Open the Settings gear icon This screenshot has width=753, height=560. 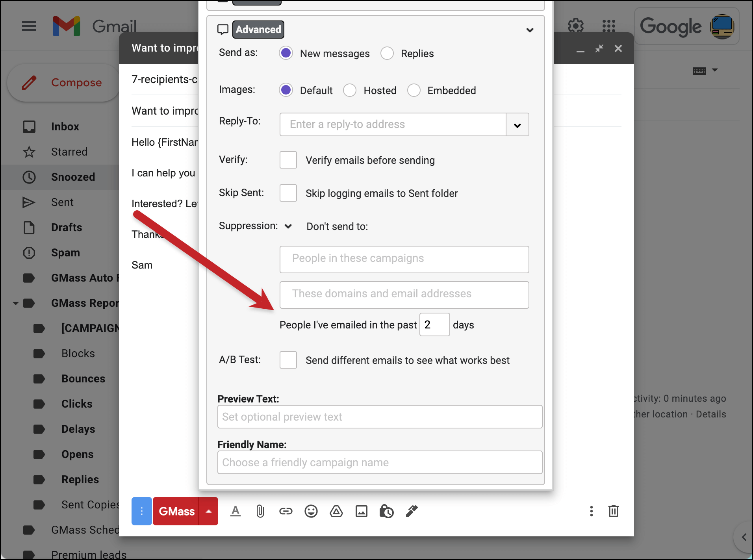[x=575, y=26]
